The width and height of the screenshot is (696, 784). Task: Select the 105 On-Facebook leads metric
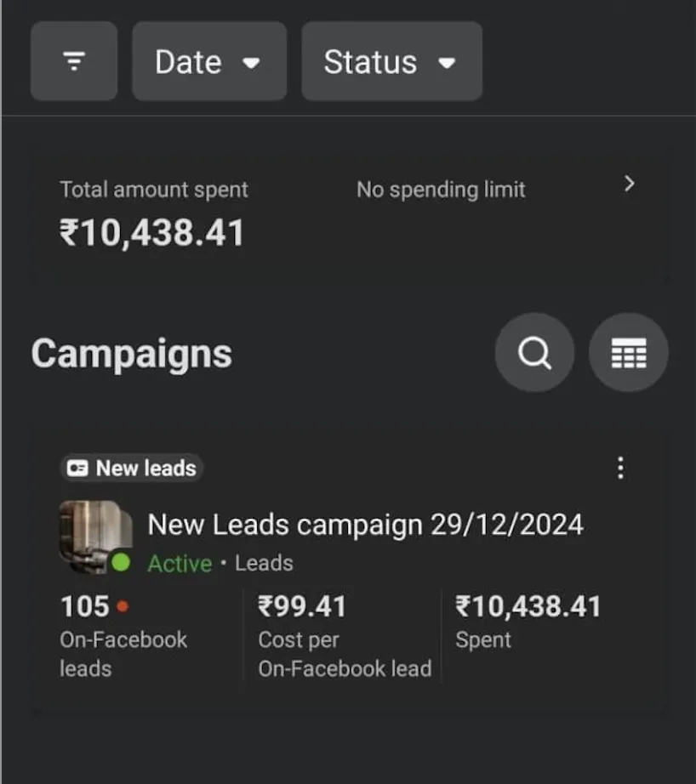tap(85, 606)
